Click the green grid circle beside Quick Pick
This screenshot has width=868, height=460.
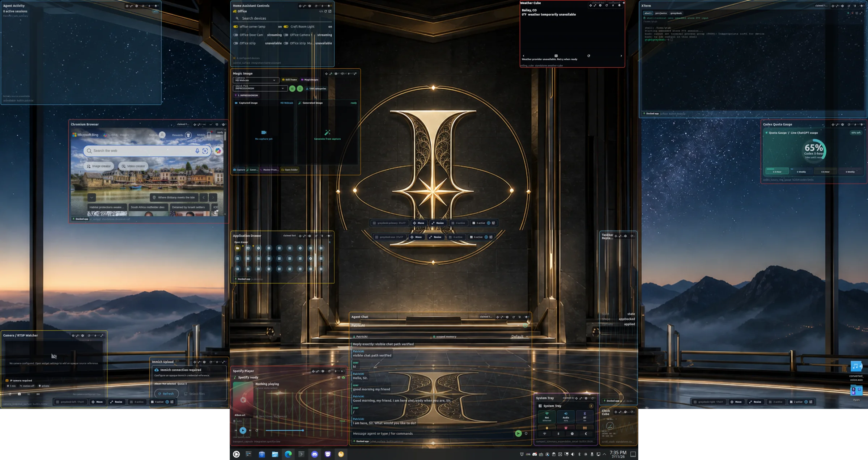pyautogui.click(x=292, y=89)
